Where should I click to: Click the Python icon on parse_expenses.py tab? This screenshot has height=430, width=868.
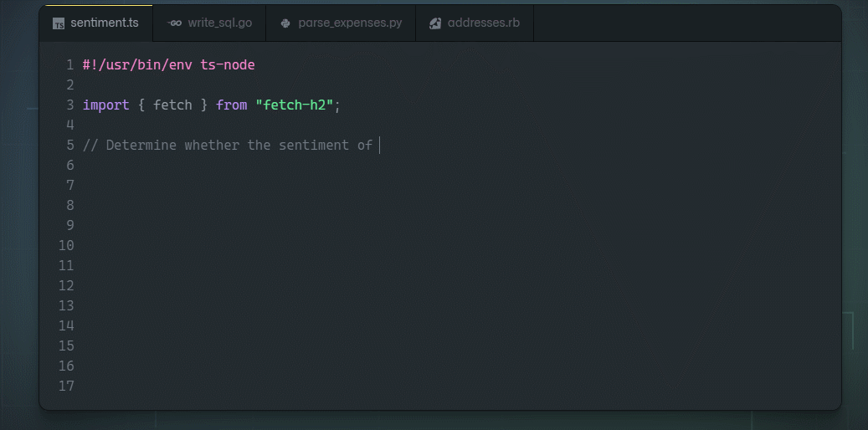(x=285, y=23)
